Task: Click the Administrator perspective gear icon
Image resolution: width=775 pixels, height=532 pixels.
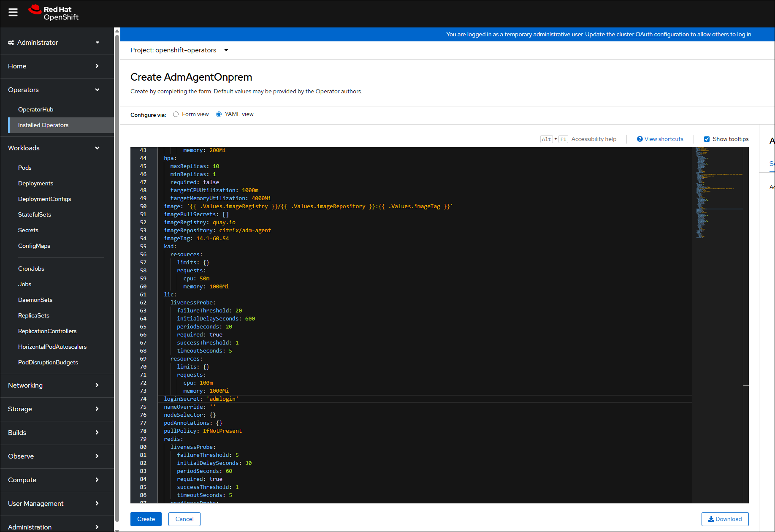Action: 11,42
